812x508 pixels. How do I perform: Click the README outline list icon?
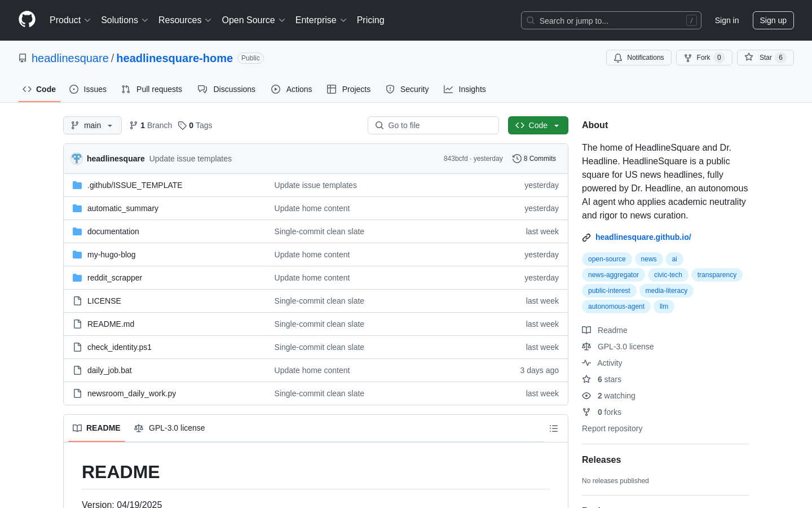(x=554, y=428)
